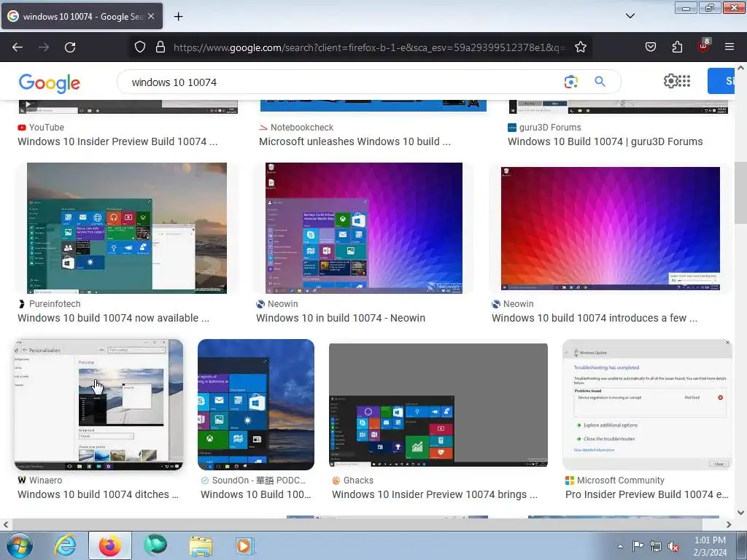Viewport: 747px width, 560px height.
Task: Click Windows 10 build 10074 introduces a few link
Action: click(x=595, y=318)
